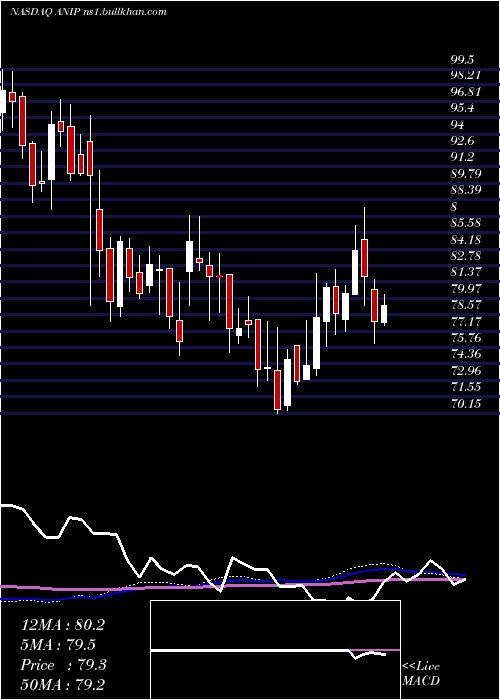Select the 82.78 price axis label
500x700 pixels.
click(465, 256)
